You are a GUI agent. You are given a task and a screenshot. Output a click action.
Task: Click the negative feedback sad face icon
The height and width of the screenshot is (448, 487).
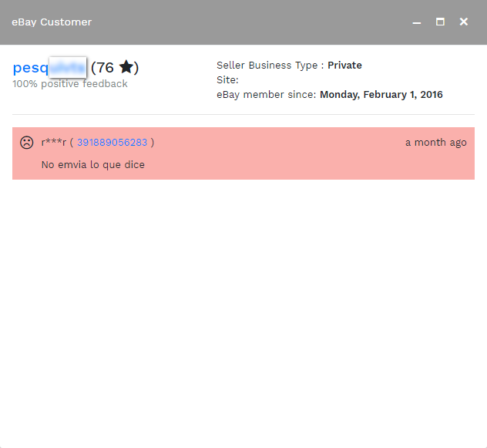click(27, 143)
